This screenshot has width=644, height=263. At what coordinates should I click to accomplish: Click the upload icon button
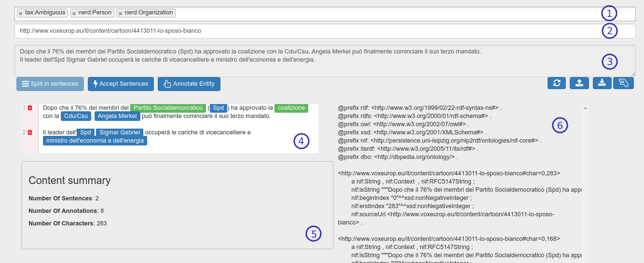point(579,83)
